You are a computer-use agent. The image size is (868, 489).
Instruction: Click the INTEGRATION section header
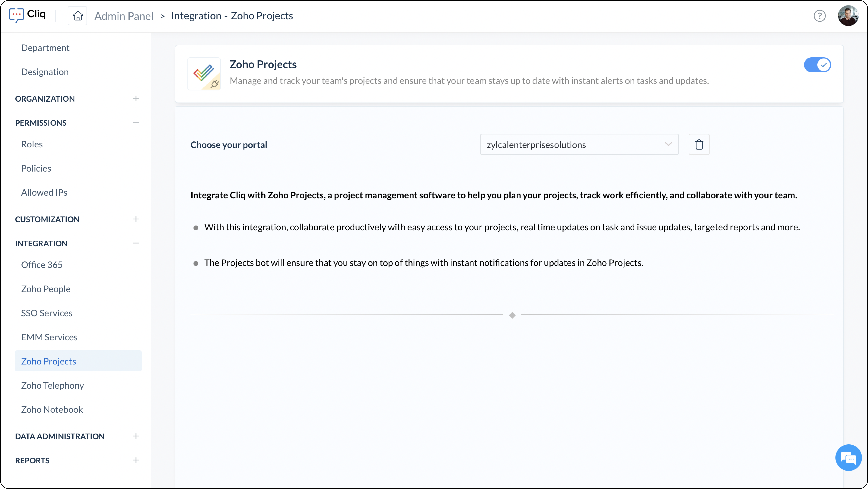pyautogui.click(x=41, y=243)
